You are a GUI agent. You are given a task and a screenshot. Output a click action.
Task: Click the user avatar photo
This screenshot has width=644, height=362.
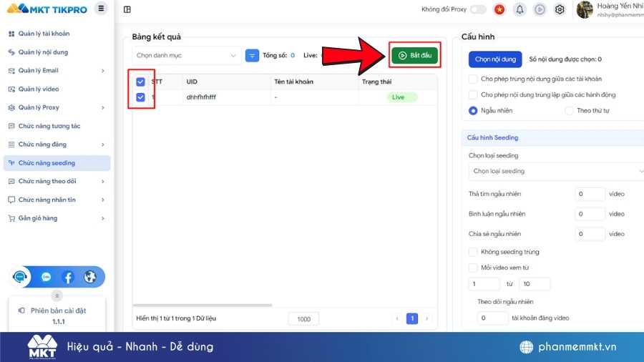585,9
